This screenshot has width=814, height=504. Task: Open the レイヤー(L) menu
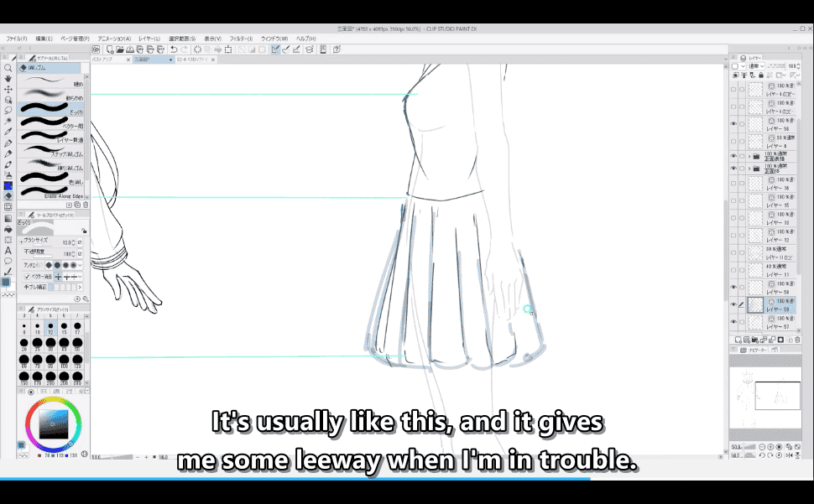pos(149,39)
